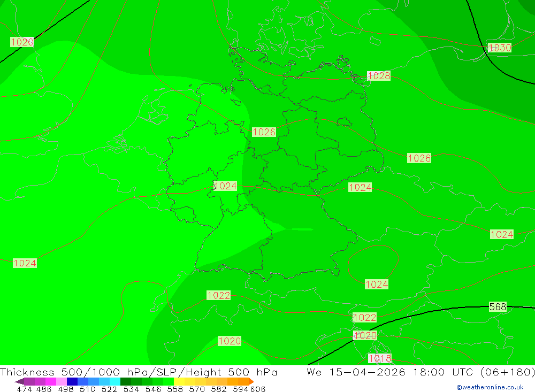Click the legend value 606
Viewport: 535px width, 392px height.
(258, 389)
